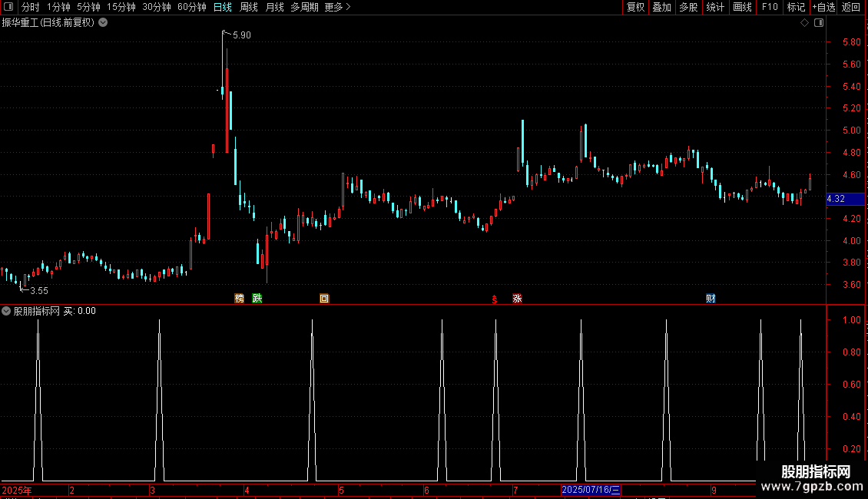Click the diamond marker icon
Screen dimensions: 868x499
click(804, 23)
